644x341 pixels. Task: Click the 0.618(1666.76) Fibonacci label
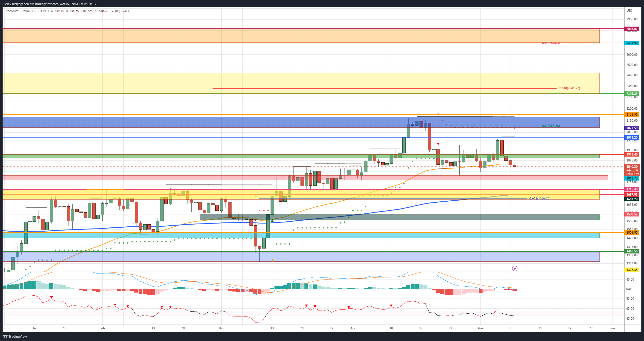[x=540, y=199]
